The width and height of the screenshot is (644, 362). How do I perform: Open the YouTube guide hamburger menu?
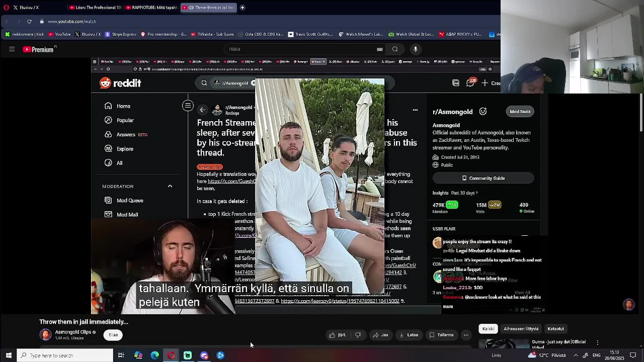click(x=12, y=49)
